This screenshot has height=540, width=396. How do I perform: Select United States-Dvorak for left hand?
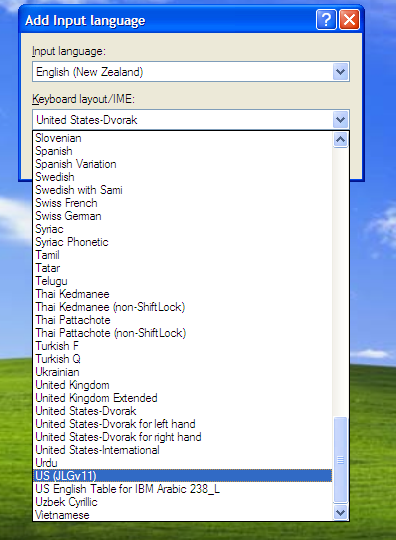tap(183, 424)
